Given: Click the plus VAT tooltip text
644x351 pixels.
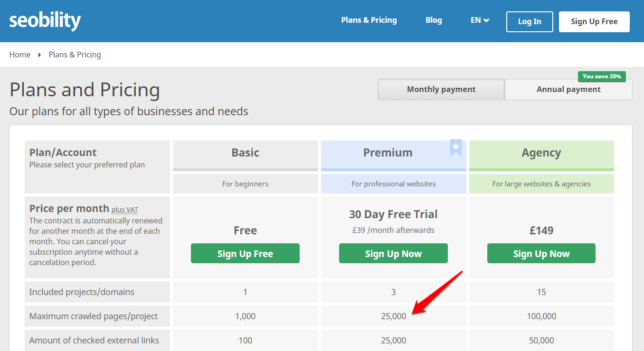Looking at the screenshot, I should click(125, 209).
